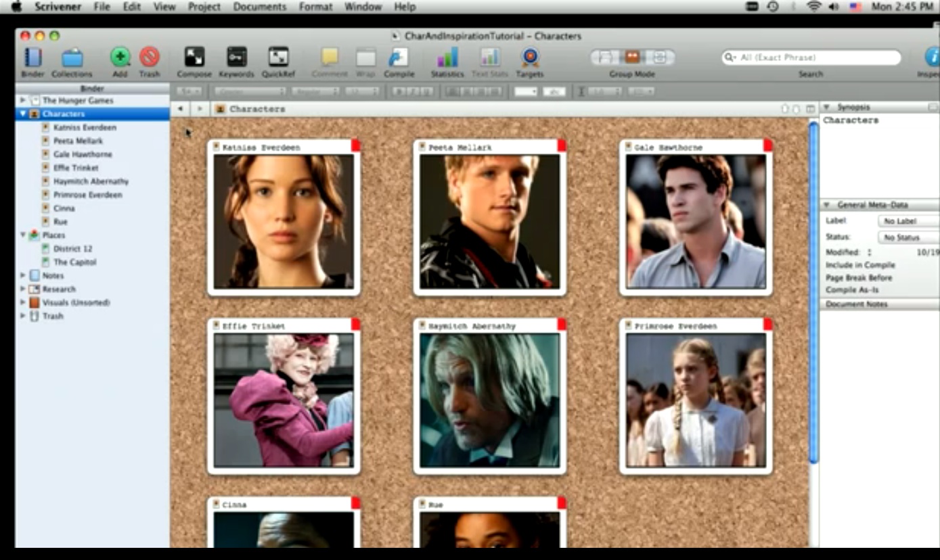
Task: Select Katniss Everdeen in the binder
Action: [x=85, y=127]
